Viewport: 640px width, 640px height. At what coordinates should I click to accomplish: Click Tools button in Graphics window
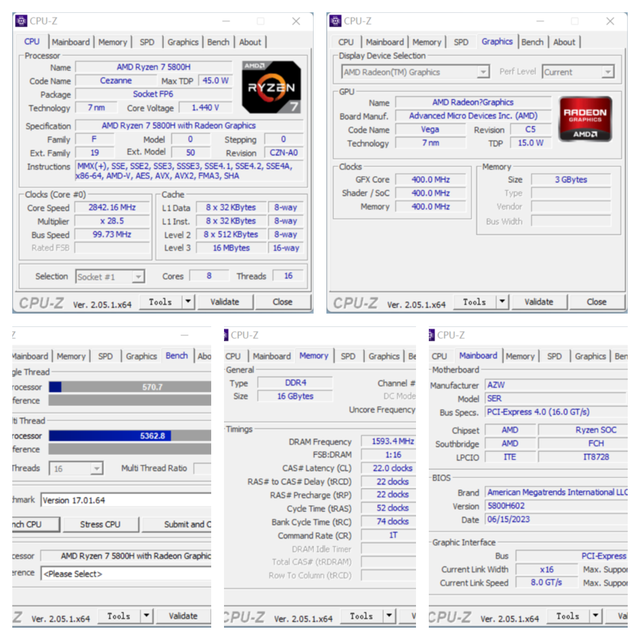[474, 302]
